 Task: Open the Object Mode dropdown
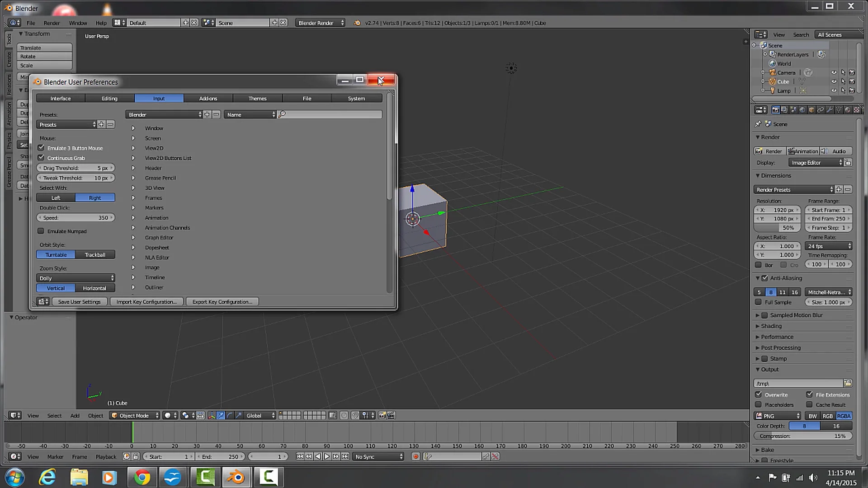tap(134, 415)
